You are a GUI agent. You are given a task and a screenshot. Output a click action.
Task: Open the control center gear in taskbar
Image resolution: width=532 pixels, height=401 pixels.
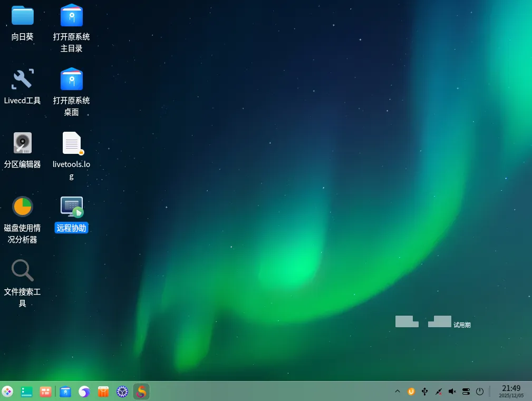point(122,392)
